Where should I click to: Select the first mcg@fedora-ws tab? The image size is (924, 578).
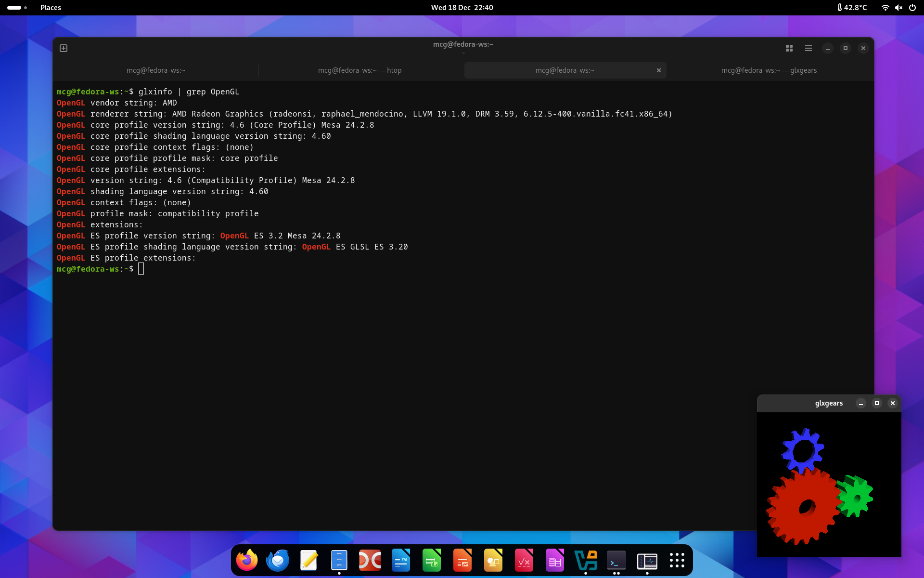[155, 70]
